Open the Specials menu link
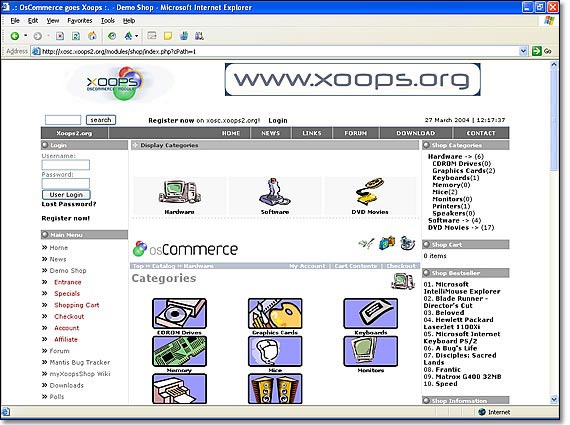 tap(67, 294)
